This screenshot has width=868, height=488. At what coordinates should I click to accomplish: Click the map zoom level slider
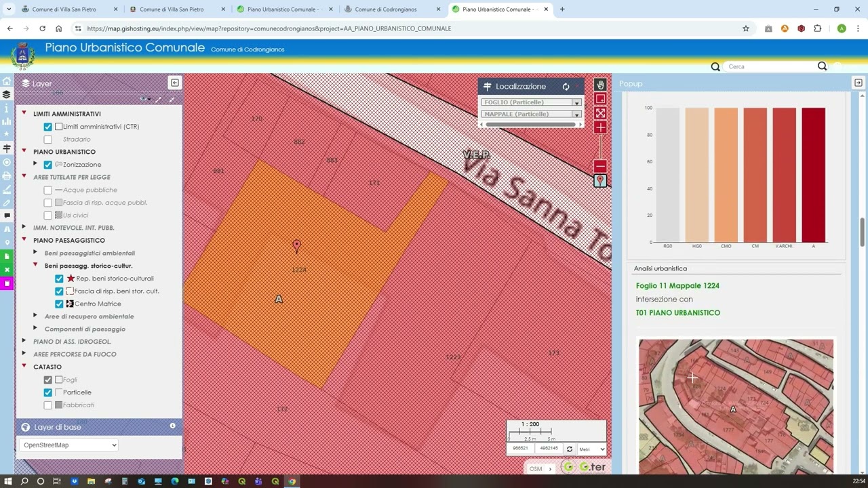(x=600, y=146)
